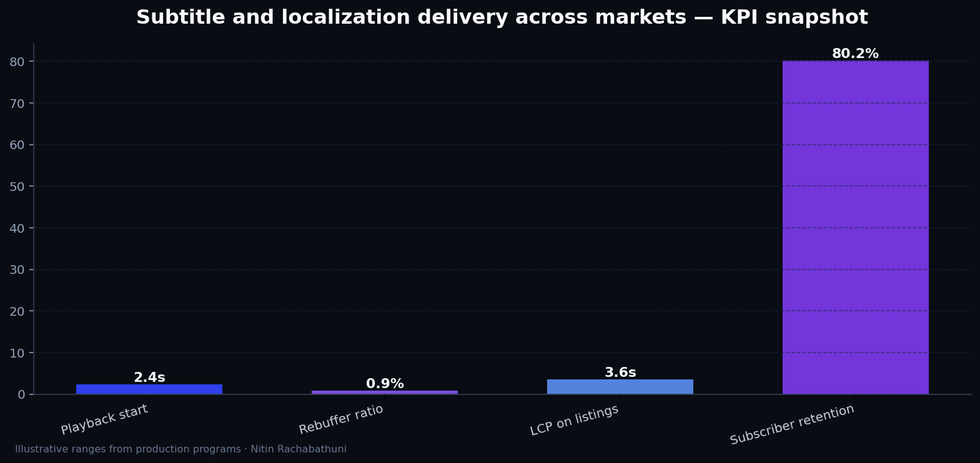This screenshot has width=980, height=463.
Task: Select the Playback start bar
Action: (149, 389)
